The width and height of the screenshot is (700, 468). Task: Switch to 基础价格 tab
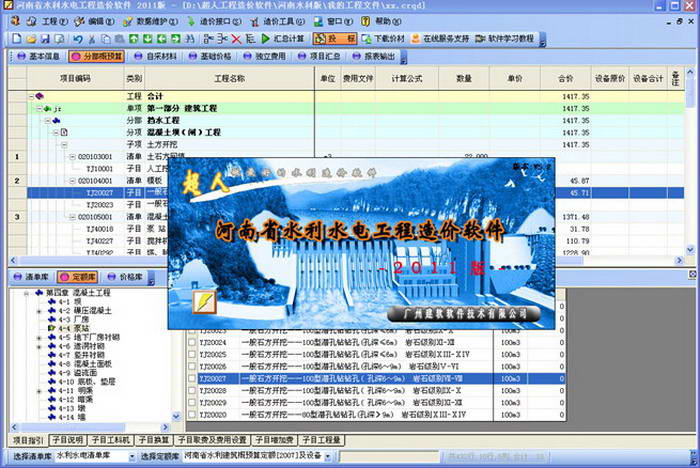click(x=210, y=56)
